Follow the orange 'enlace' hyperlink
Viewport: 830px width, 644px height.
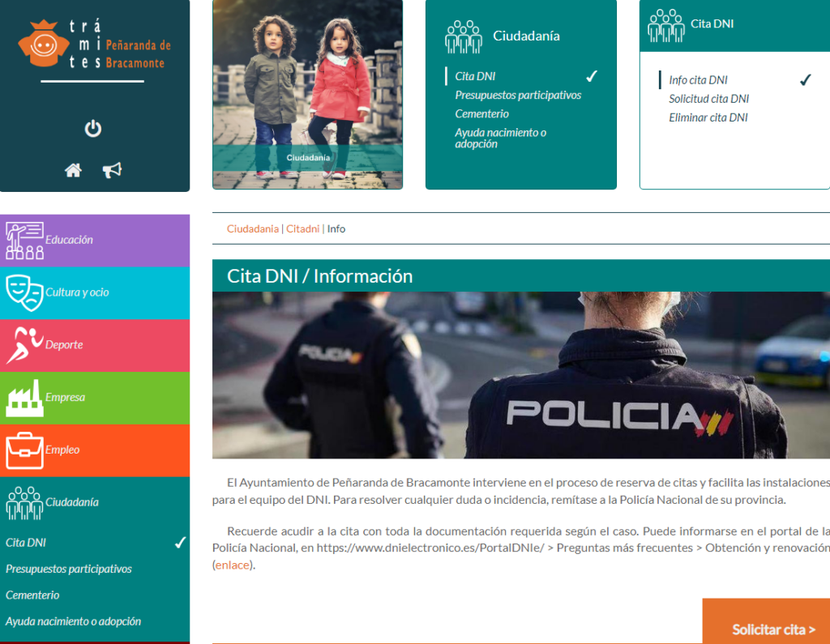233,565
